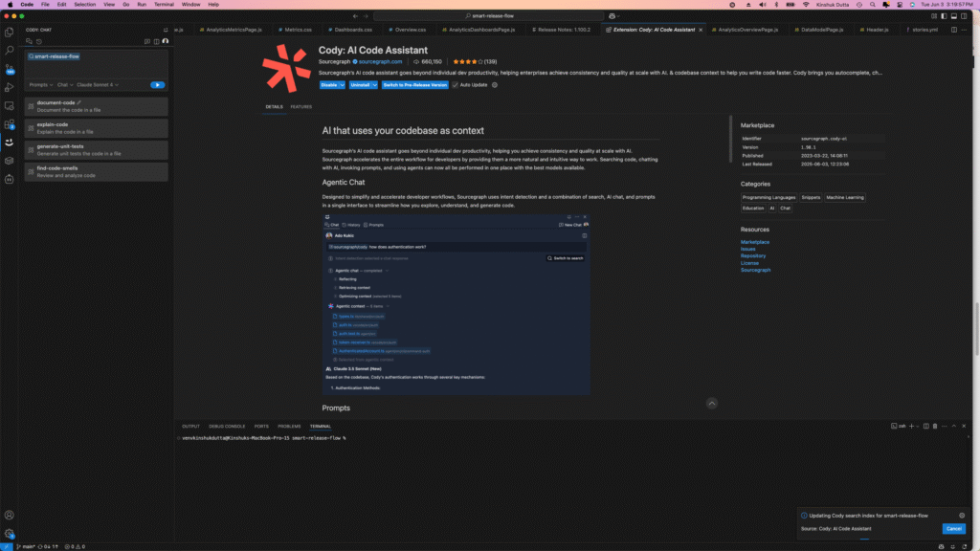Click the scroll-to-top arrow button
The height and width of the screenshot is (551, 980).
(712, 404)
